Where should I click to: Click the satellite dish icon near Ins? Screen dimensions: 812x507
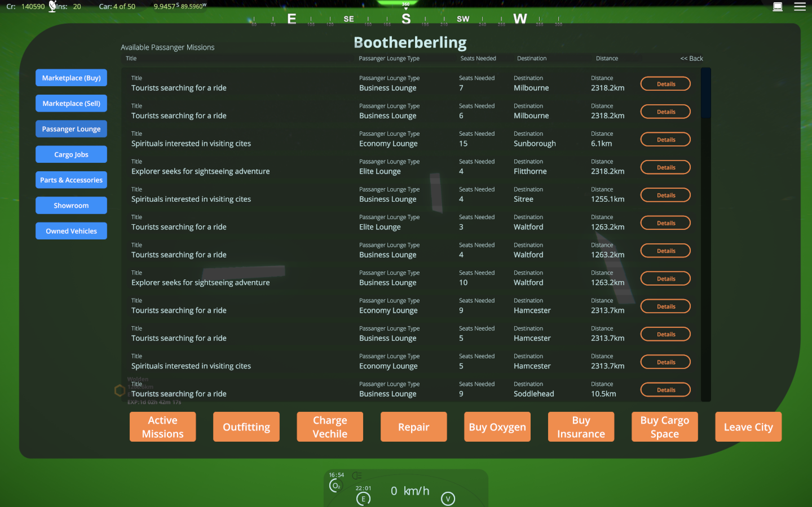coord(52,6)
